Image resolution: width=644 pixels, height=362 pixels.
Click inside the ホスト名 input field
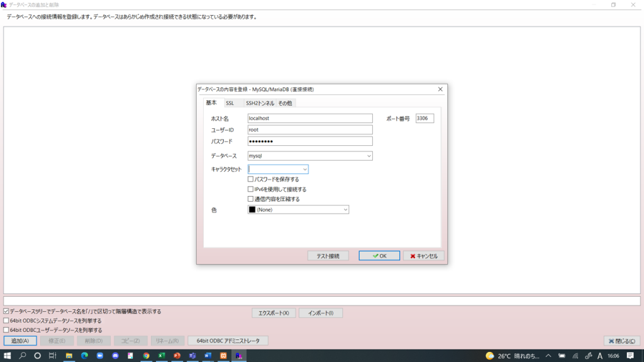point(309,118)
